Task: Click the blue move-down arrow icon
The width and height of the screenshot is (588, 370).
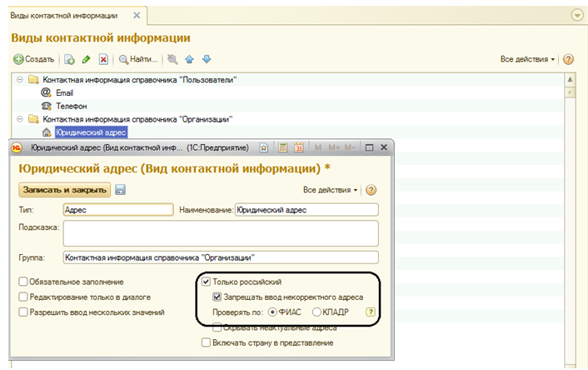Action: pyautogui.click(x=207, y=59)
